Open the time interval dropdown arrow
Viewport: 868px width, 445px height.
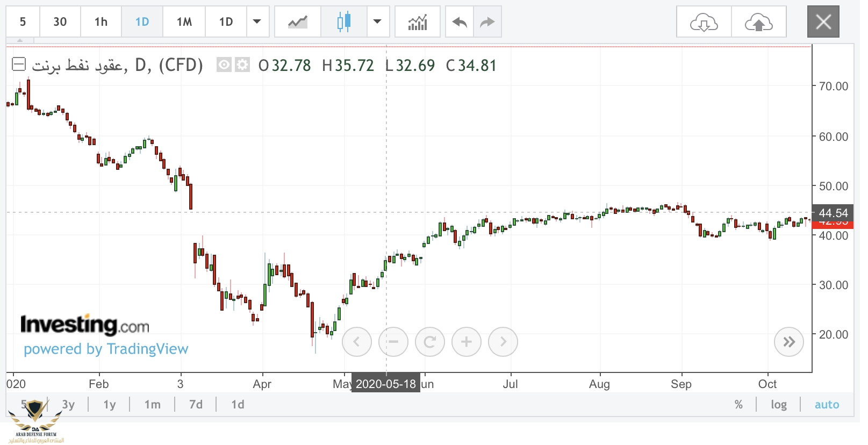click(x=257, y=22)
